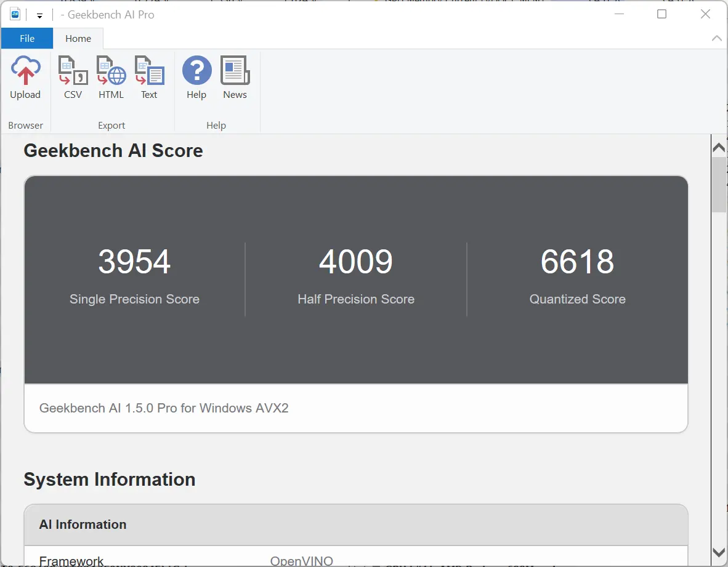Export results as CSV
This screenshot has height=567, width=728.
click(73, 78)
